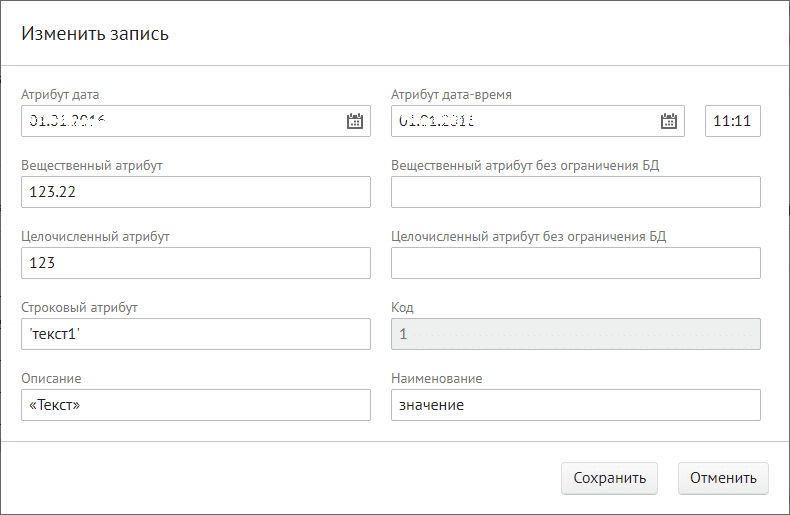Click the Код label text
This screenshot has height=515, width=790.
(402, 308)
